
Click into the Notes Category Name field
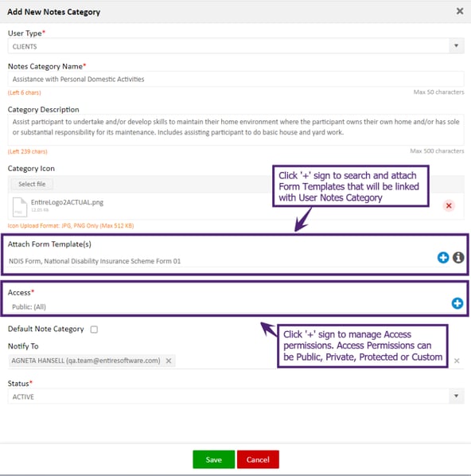(235, 79)
